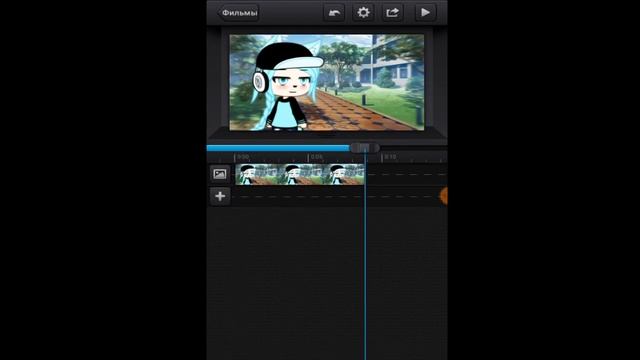The width and height of the screenshot is (640, 360).
Task: Click the orange marker at track end
Action: pyautogui.click(x=444, y=196)
